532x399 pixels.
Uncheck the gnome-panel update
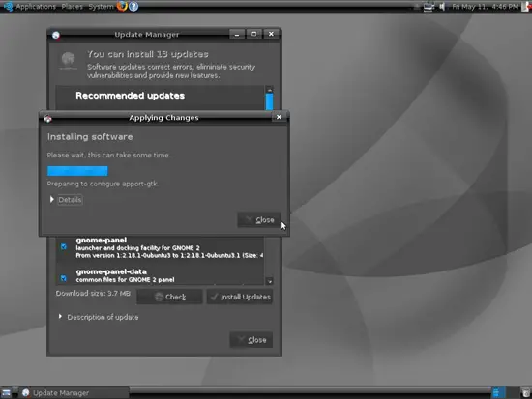pyautogui.click(x=64, y=246)
